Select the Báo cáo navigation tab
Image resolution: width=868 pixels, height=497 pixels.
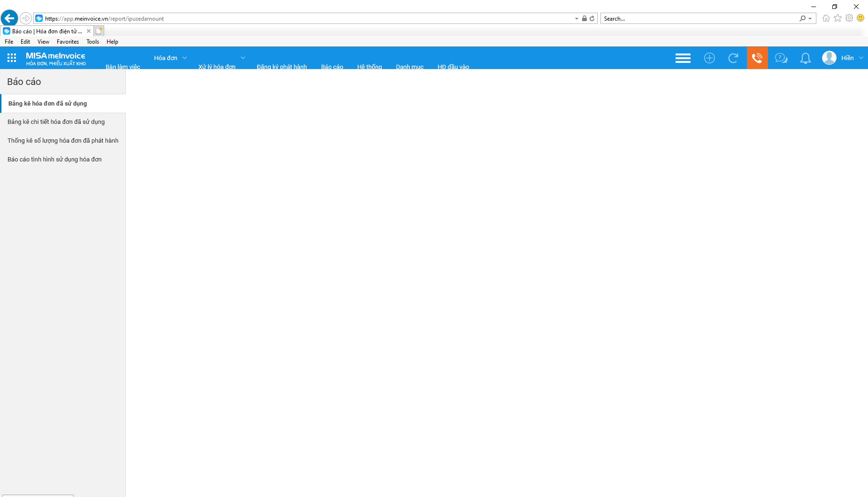coord(332,67)
